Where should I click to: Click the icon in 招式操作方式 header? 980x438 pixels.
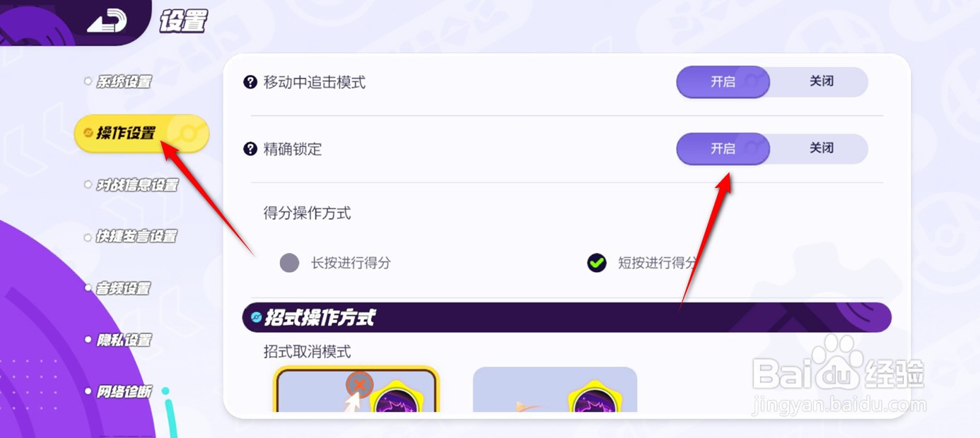(257, 318)
